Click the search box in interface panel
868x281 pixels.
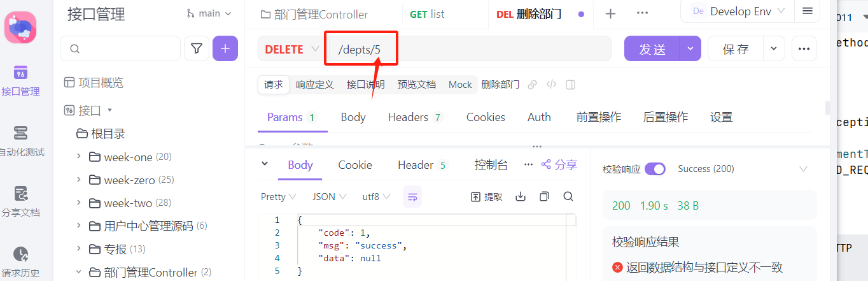tap(120, 48)
